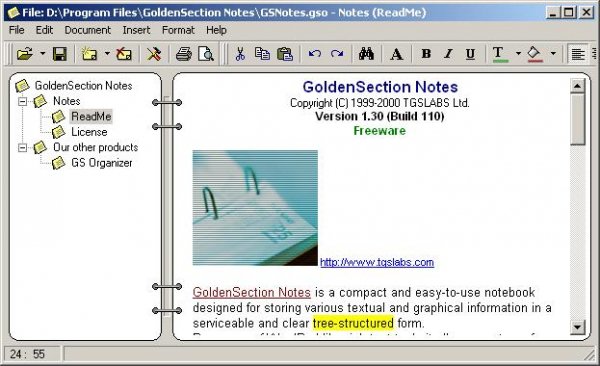Delete the note with the red-X folder icon
The width and height of the screenshot is (600, 366).
pyautogui.click(x=124, y=54)
